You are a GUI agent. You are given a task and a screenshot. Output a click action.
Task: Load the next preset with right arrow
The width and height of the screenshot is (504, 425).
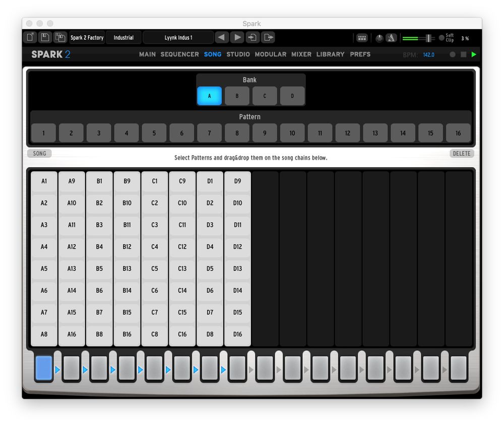pos(237,37)
